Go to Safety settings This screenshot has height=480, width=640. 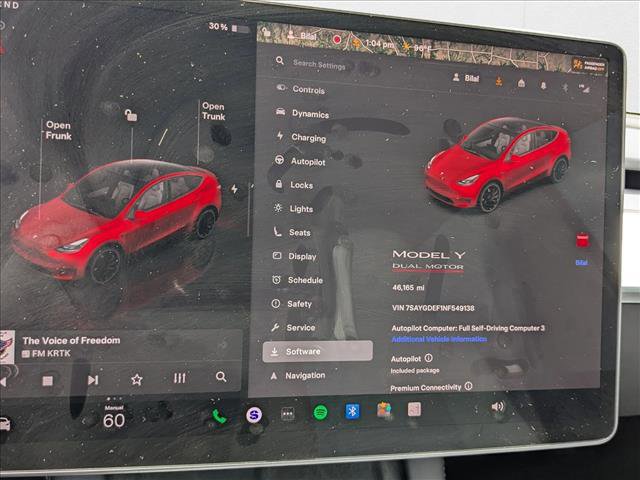pyautogui.click(x=292, y=304)
